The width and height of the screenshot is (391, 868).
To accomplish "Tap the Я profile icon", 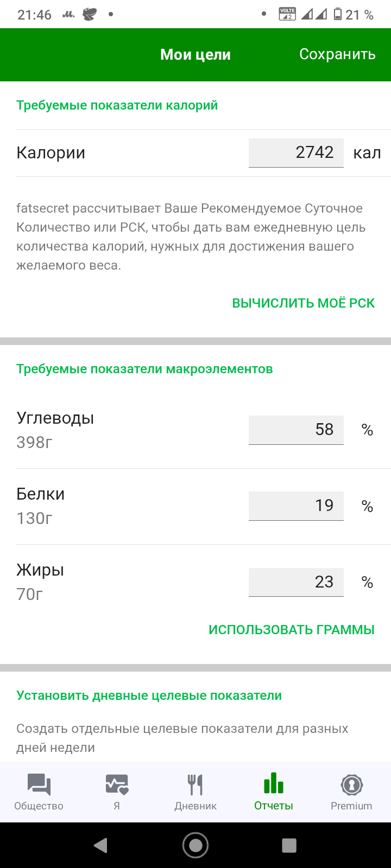I will click(117, 784).
